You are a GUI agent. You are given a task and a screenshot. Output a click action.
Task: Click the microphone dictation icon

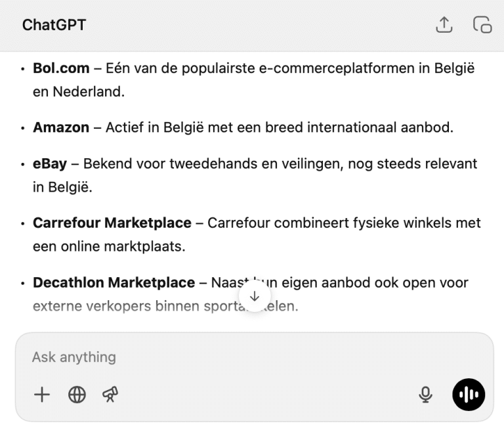[425, 394]
